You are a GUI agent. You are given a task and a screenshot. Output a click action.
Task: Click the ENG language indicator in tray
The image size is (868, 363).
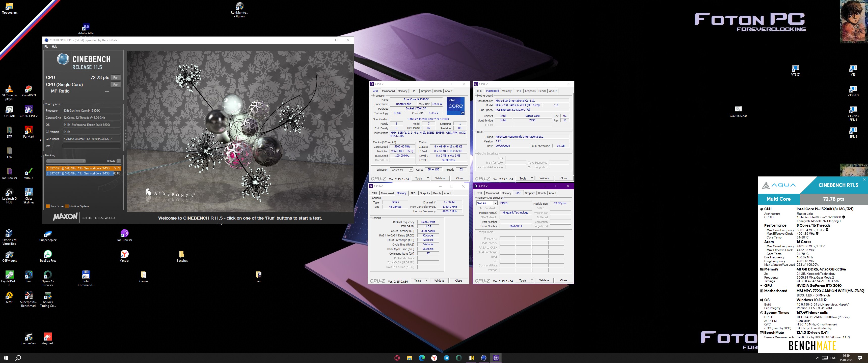tap(833, 358)
